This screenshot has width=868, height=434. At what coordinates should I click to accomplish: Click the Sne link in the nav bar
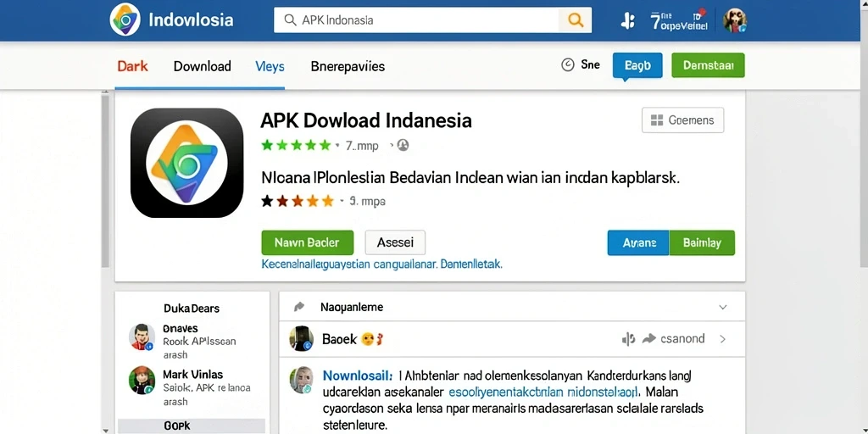click(x=590, y=64)
